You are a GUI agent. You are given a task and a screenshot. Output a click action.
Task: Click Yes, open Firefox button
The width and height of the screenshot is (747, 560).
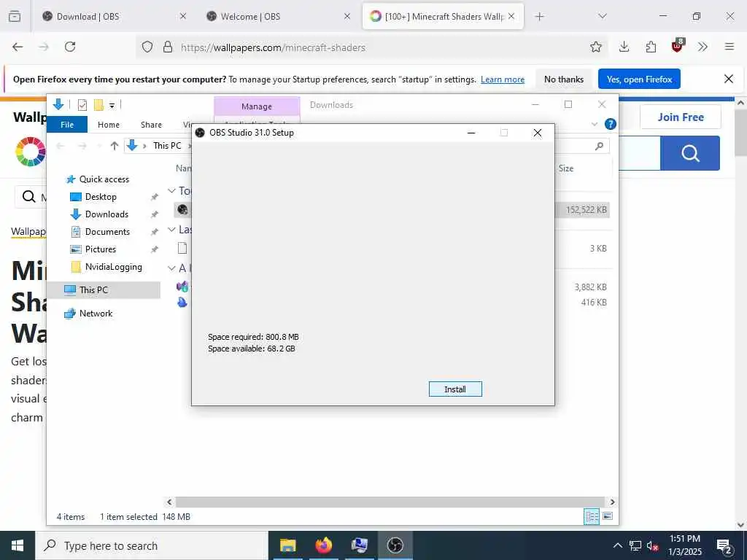(x=639, y=79)
